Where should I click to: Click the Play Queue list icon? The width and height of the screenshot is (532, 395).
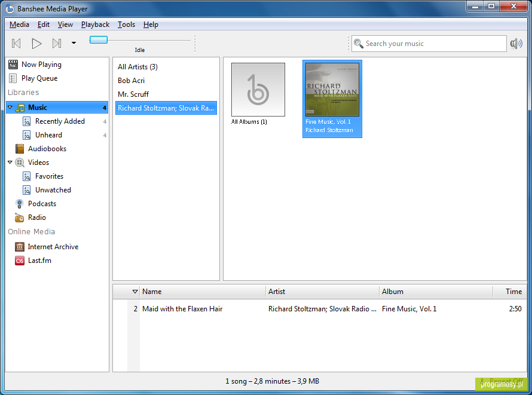coord(13,78)
